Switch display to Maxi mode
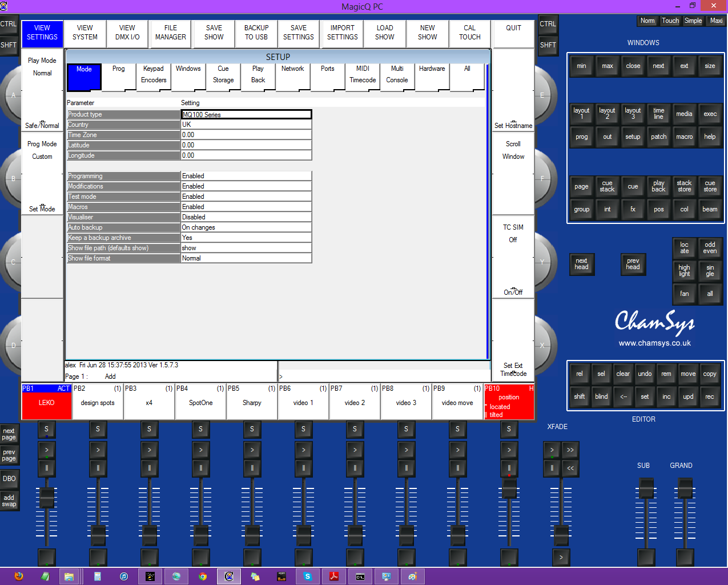 click(715, 21)
